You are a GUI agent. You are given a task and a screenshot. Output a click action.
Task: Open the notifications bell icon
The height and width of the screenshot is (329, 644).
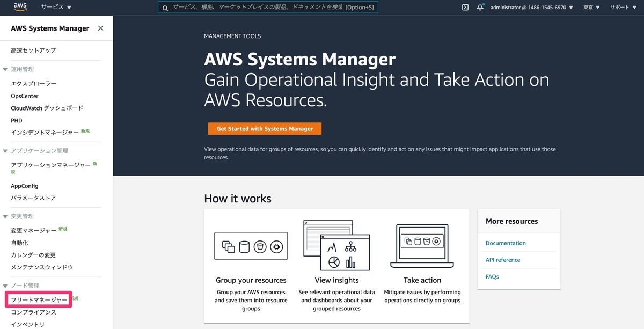[480, 8]
